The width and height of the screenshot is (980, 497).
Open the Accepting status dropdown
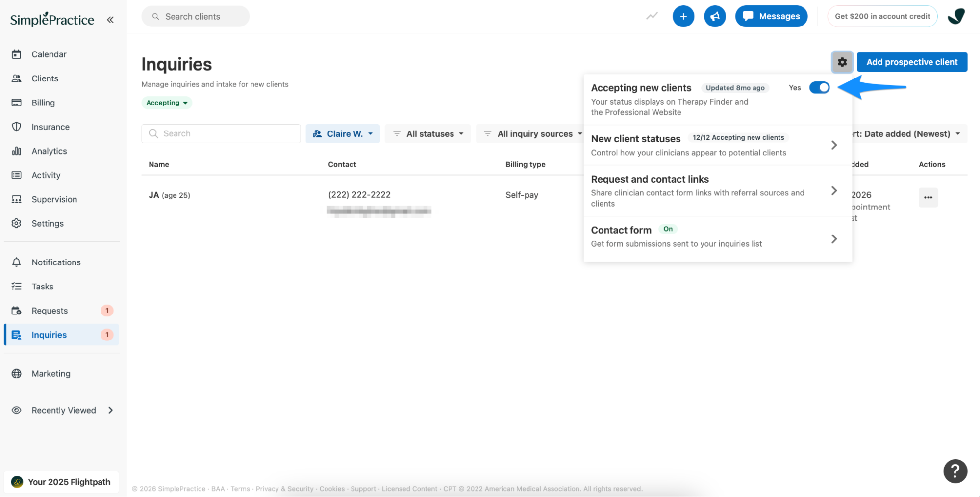point(167,103)
